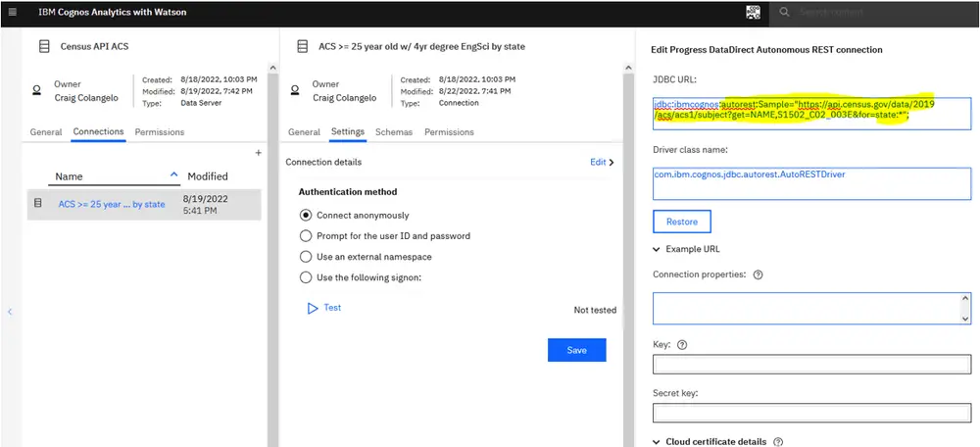Click "IBM Cognos Analytics with Watson" title

[113, 12]
